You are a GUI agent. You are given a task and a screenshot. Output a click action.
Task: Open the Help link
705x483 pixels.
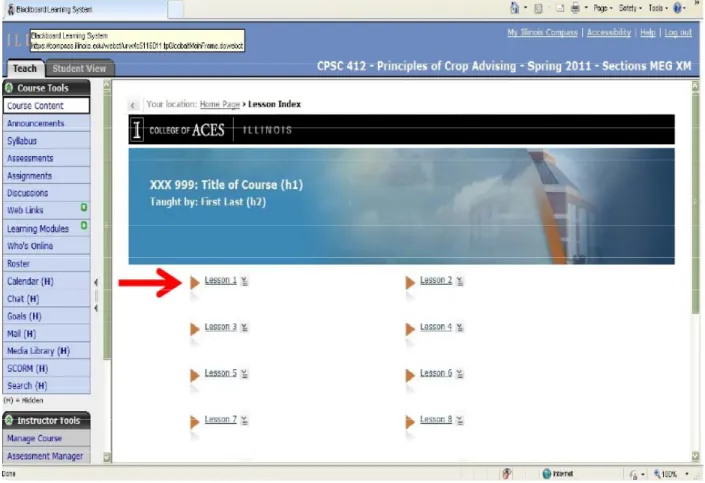647,32
